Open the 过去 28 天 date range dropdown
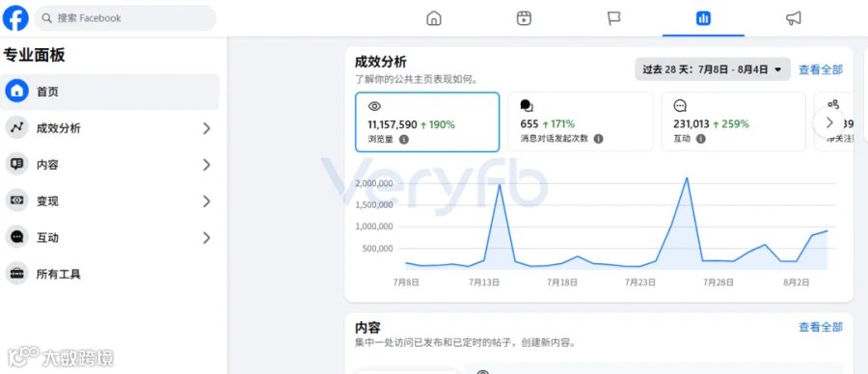 coord(713,69)
